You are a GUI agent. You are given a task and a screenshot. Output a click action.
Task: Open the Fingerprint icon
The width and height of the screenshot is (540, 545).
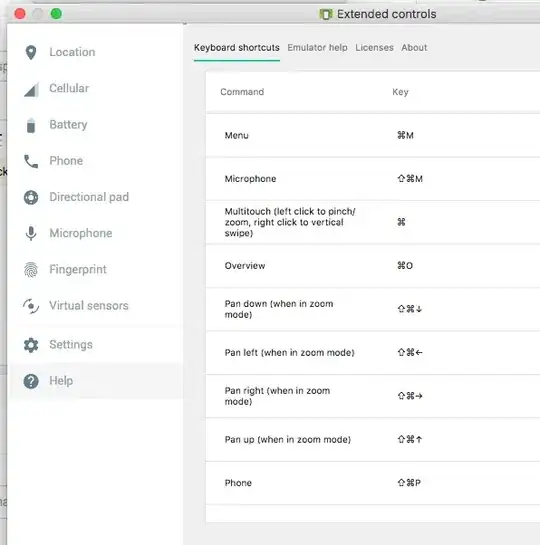coord(31,270)
